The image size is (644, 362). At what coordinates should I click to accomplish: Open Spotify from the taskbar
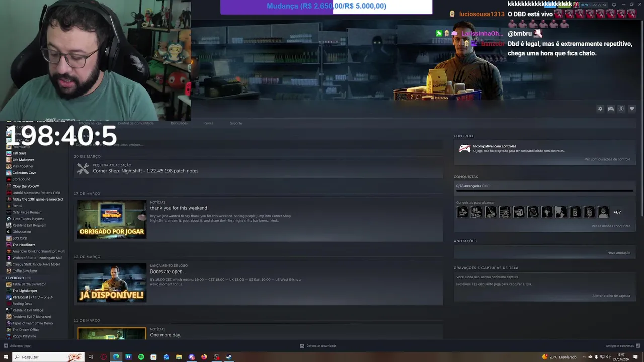(141, 357)
